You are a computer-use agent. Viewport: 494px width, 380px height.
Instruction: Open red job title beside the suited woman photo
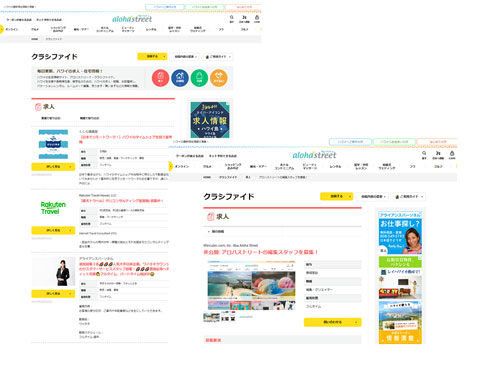click(x=124, y=269)
